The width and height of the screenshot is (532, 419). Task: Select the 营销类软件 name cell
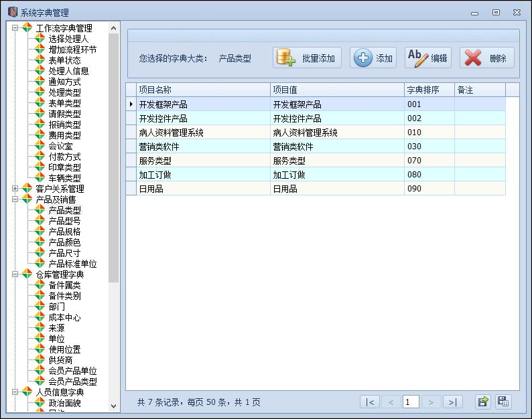[203, 147]
